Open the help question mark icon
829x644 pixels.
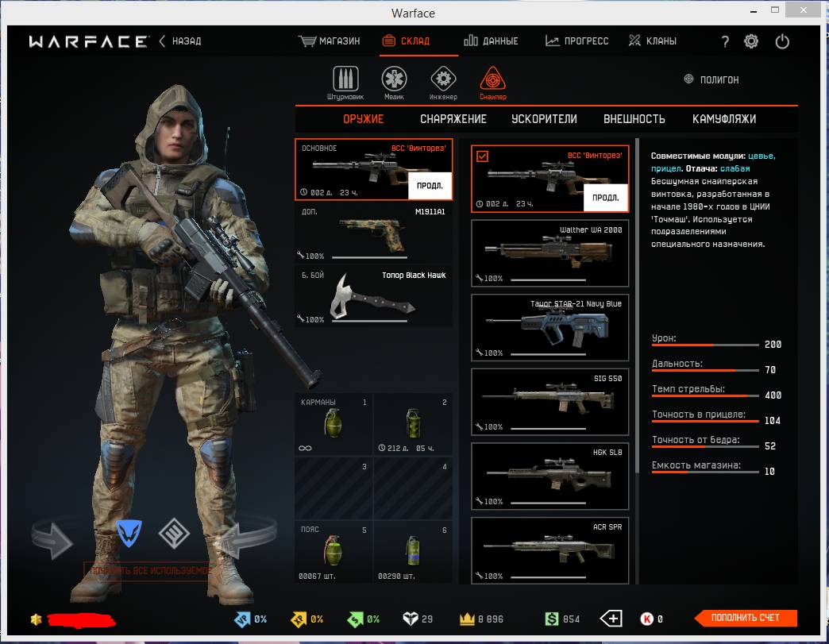[725, 41]
